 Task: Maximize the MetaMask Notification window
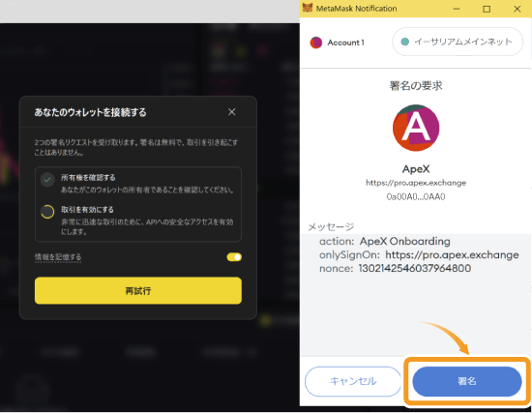487,9
